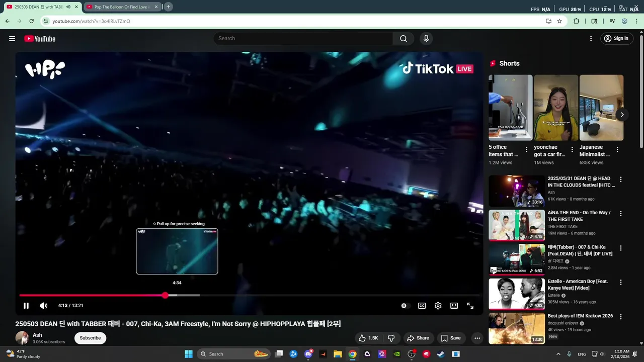Mute the video volume
644x362 pixels.
click(44, 306)
